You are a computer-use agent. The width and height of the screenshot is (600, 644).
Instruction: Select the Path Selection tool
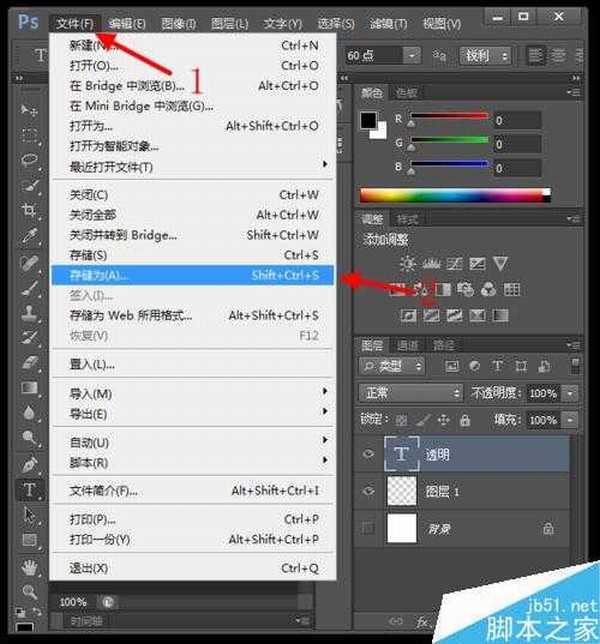pyautogui.click(x=29, y=514)
